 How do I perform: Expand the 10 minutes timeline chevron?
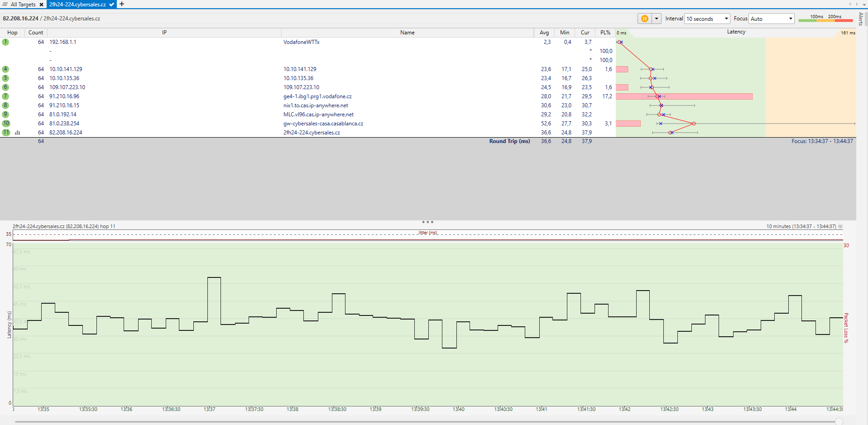840,226
